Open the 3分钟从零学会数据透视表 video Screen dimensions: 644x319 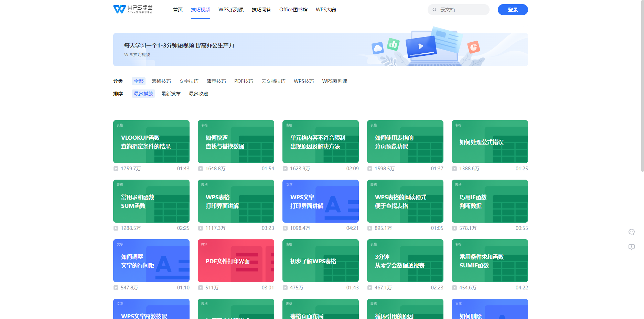[405, 260]
